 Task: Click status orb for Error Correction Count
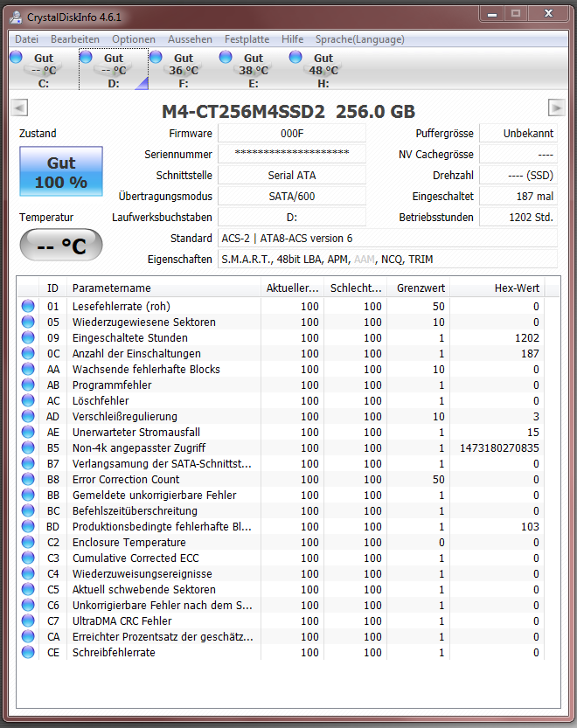pyautogui.click(x=28, y=479)
